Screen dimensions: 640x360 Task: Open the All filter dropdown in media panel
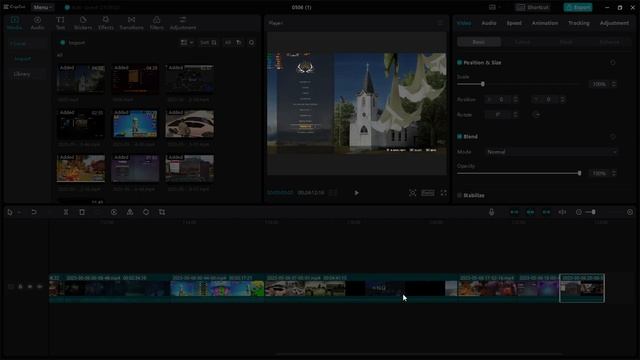click(x=233, y=42)
